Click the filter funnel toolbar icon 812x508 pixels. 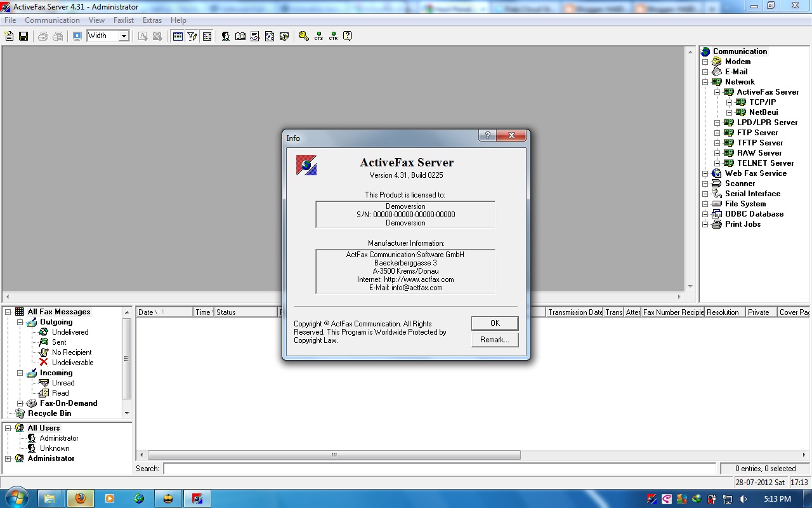192,36
